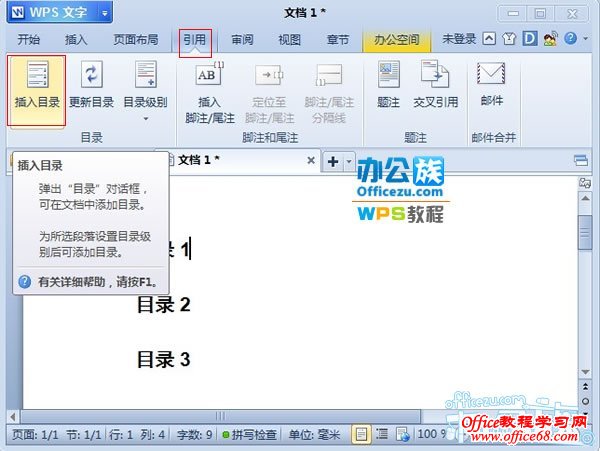Switch to the 插入 tab

coord(76,39)
